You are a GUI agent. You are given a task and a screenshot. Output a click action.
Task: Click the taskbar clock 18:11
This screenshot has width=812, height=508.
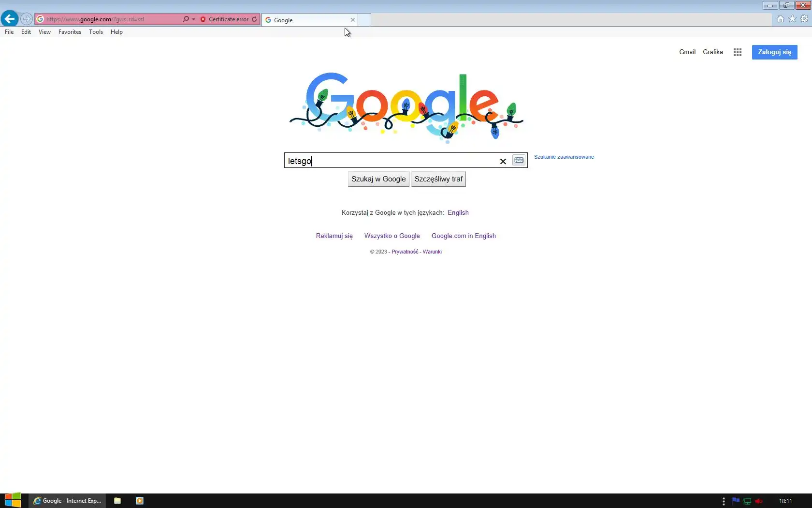785,501
